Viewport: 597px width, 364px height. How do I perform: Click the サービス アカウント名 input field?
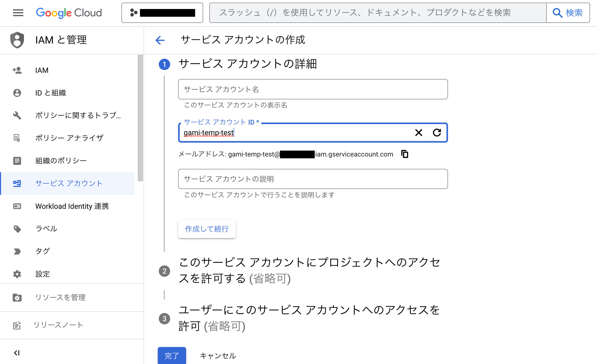(x=313, y=89)
